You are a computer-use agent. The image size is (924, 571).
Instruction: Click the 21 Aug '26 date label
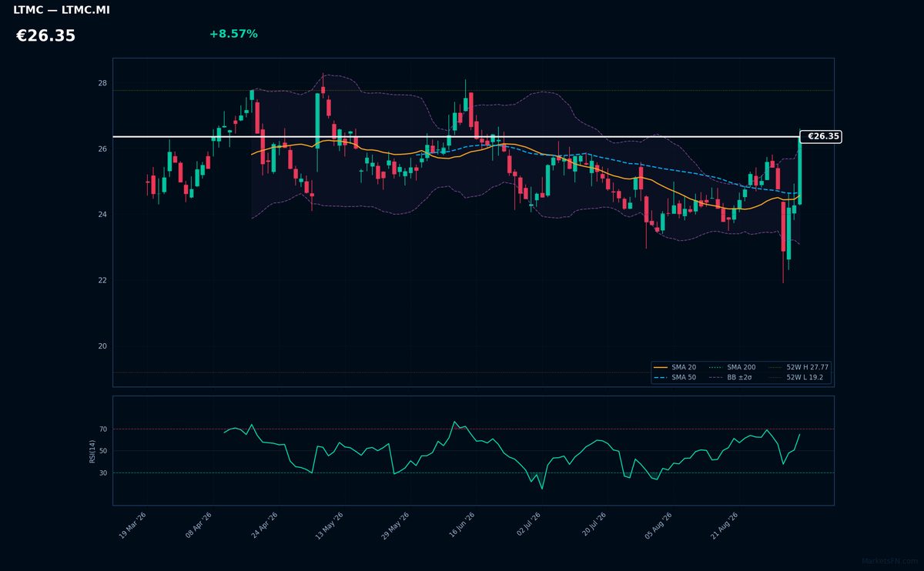click(x=725, y=526)
